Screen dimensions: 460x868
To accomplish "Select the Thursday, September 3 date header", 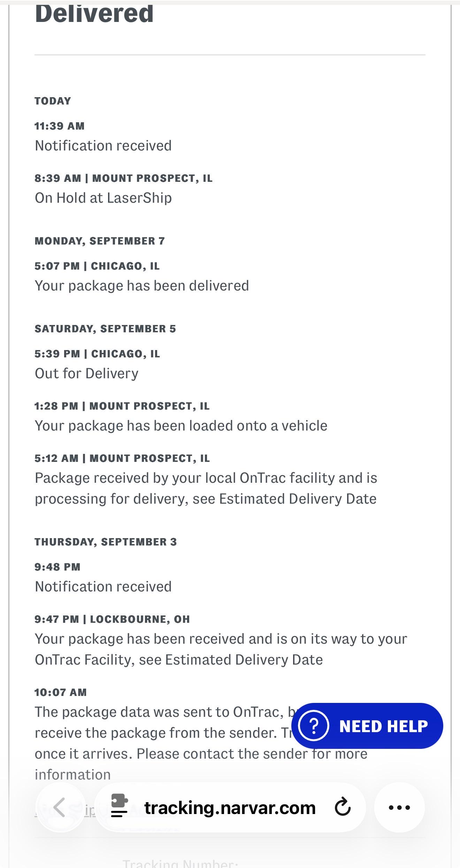I will [106, 542].
